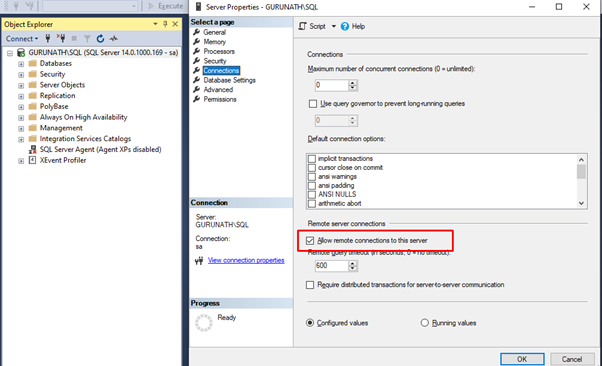Click the wrench icon beside Permissions
Screen dimensions: 602x366
click(197, 99)
